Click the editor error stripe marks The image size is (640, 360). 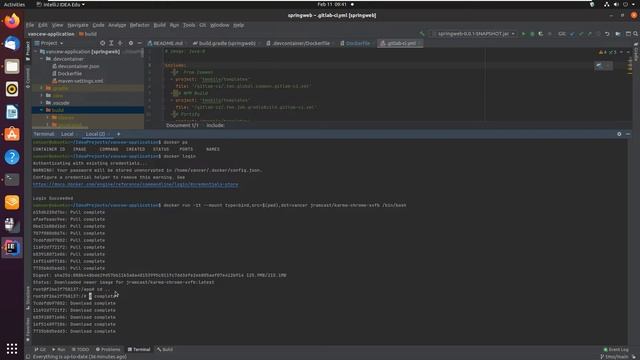coord(630,65)
